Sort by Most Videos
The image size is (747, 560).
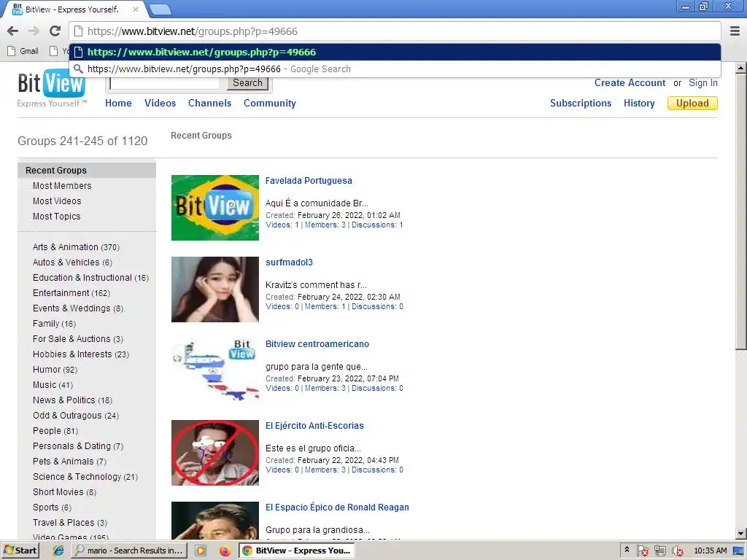click(x=57, y=201)
